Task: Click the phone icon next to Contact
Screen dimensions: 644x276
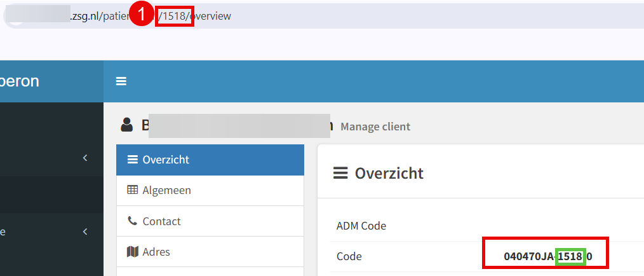Action: point(132,221)
